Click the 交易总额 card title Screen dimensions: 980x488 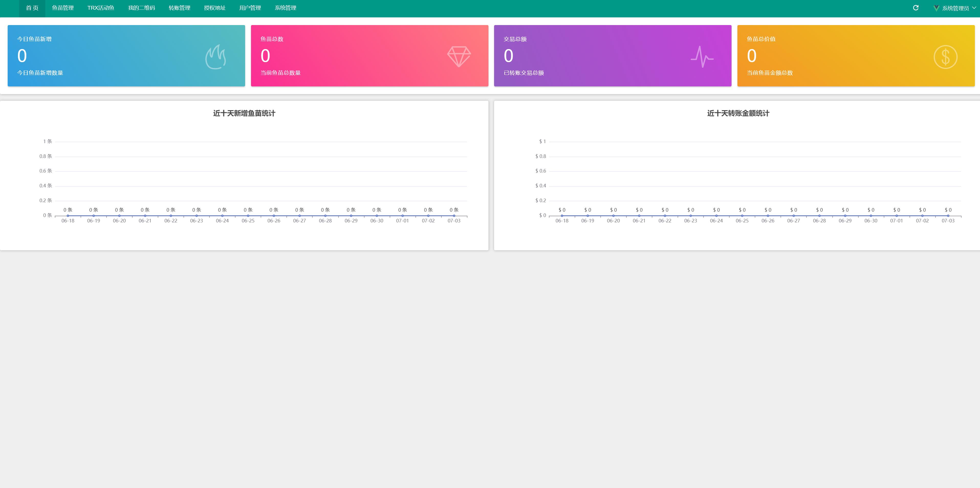(x=515, y=39)
